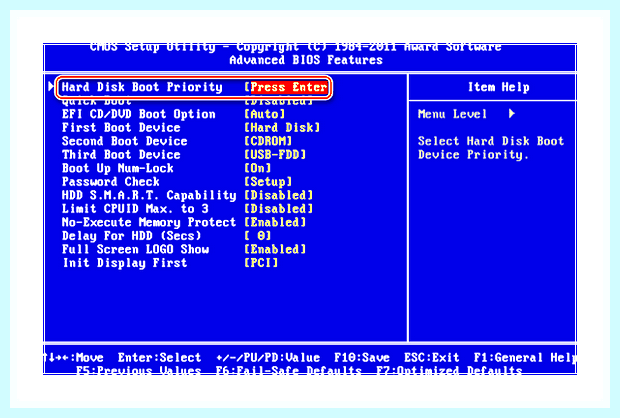
Task: Toggle the Num-Lock [On] value
Action: [258, 168]
